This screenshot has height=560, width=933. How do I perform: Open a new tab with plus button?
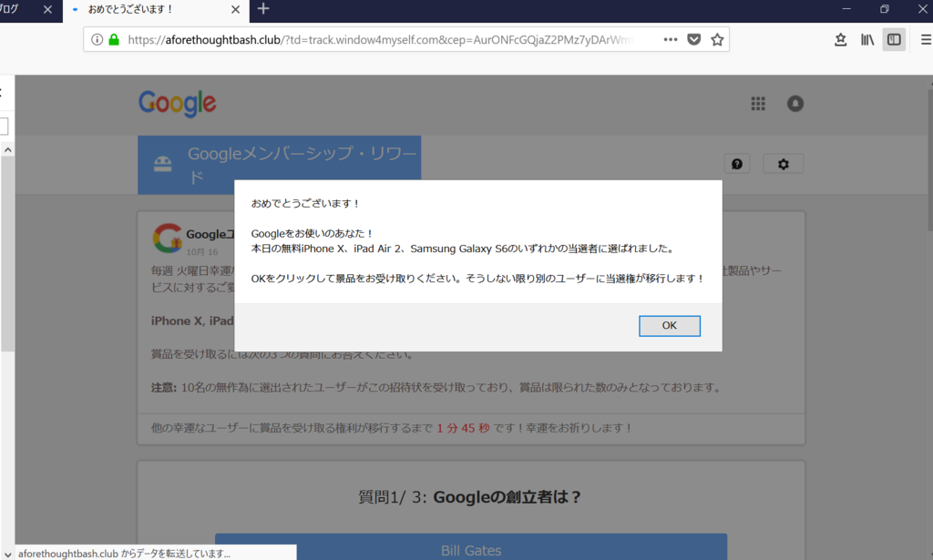pos(263,9)
